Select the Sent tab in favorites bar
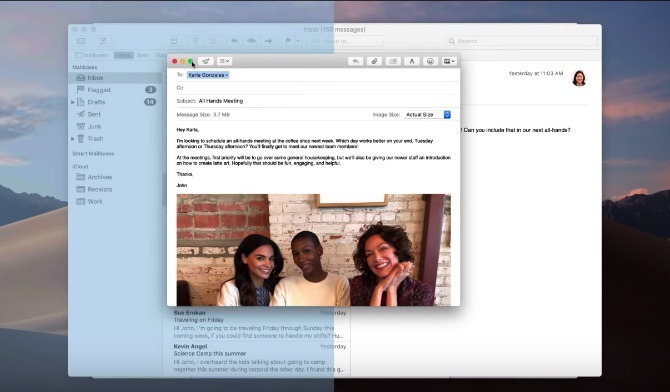The width and height of the screenshot is (670, 392). point(143,55)
